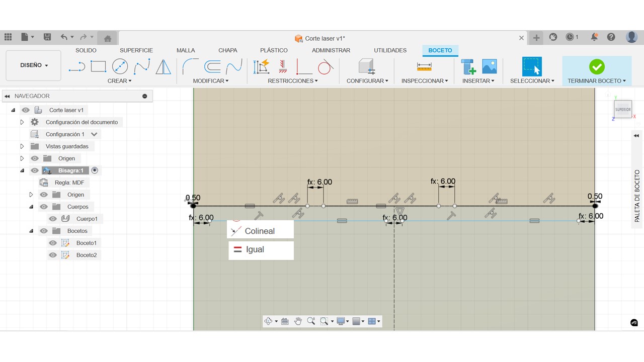This screenshot has height=362, width=644.
Task: Click TERMINAR BOCETO to finish sketch
Action: click(596, 71)
